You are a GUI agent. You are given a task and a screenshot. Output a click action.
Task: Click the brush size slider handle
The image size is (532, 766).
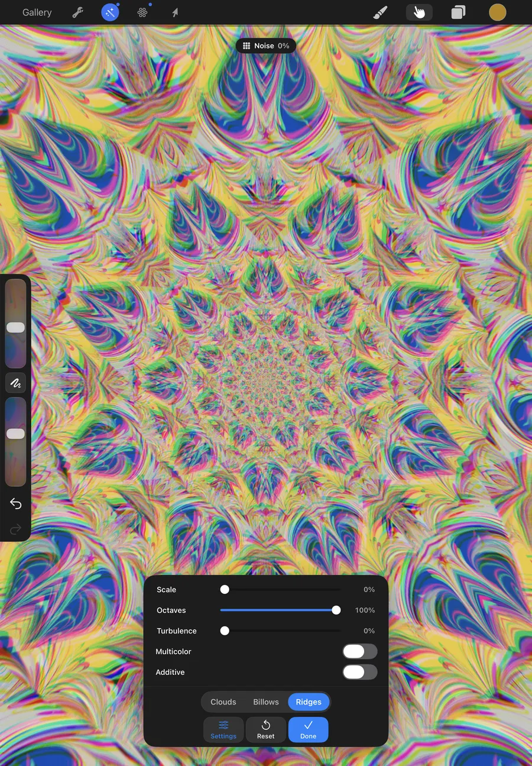(x=15, y=327)
